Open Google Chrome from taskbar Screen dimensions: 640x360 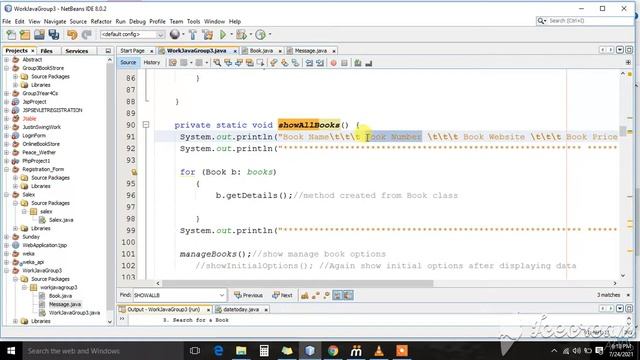[333, 351]
